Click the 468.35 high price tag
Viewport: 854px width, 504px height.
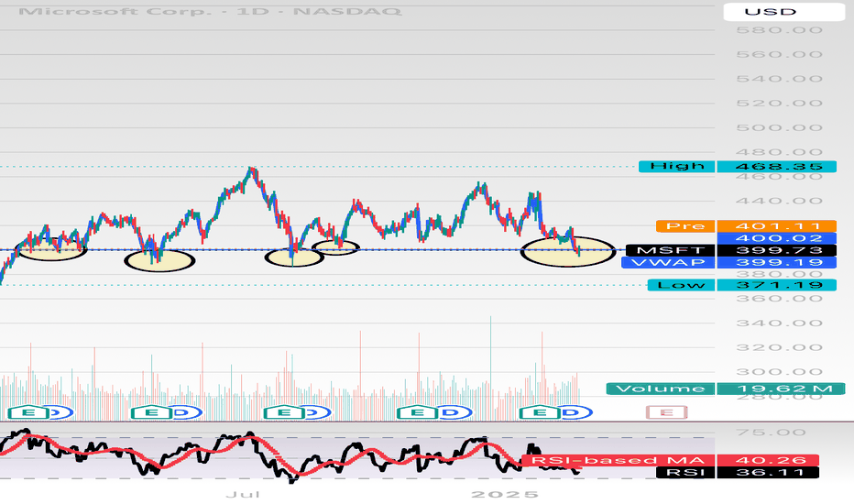(777, 166)
